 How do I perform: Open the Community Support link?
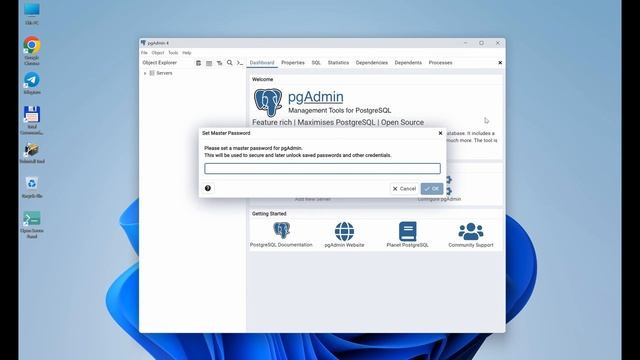pyautogui.click(x=471, y=245)
